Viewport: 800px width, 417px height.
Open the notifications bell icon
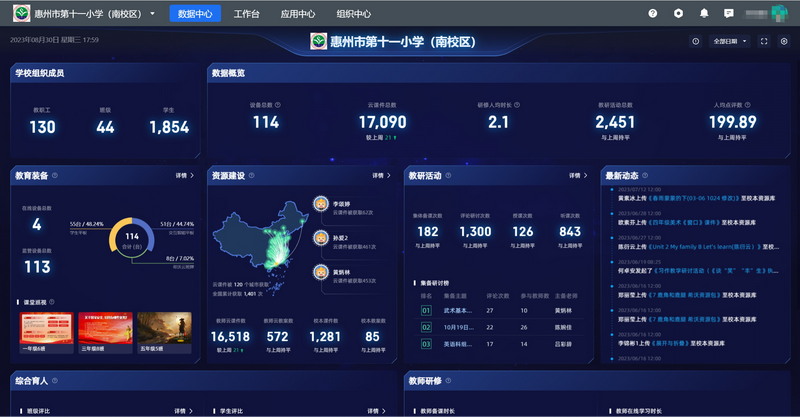704,14
